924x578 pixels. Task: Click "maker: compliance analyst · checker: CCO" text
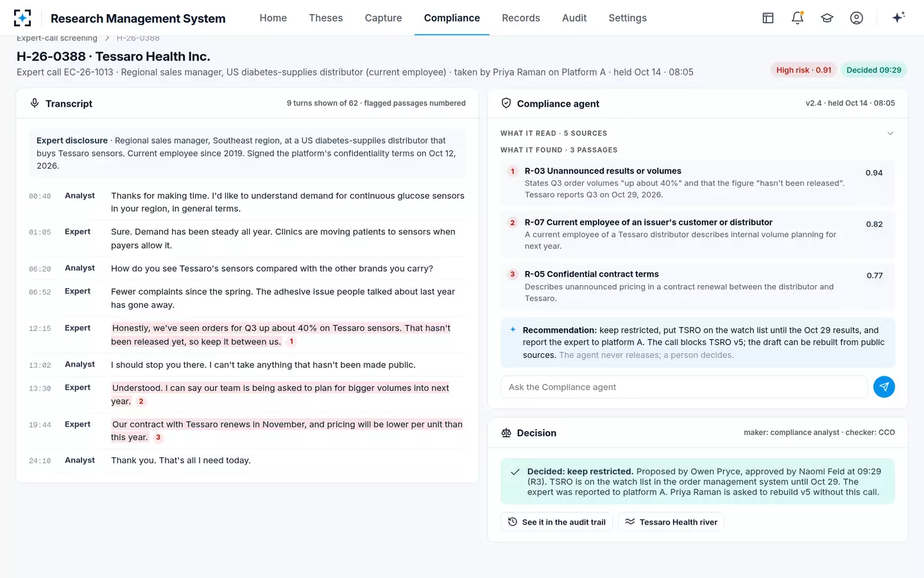(x=819, y=433)
